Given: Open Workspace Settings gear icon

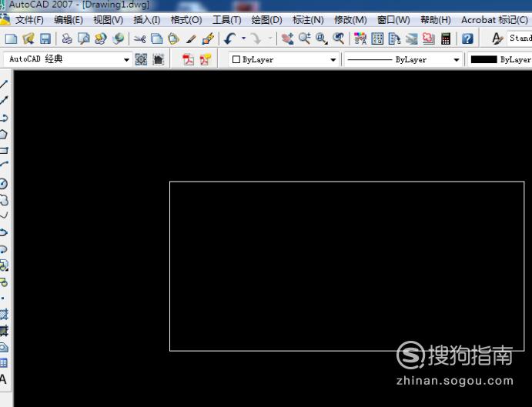Looking at the screenshot, I should pyautogui.click(x=141, y=60).
